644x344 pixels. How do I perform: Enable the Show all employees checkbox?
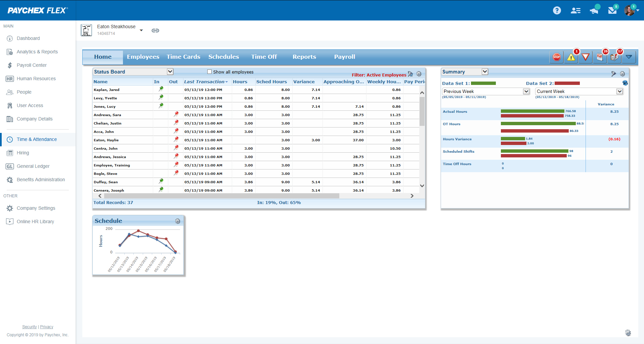click(x=210, y=72)
